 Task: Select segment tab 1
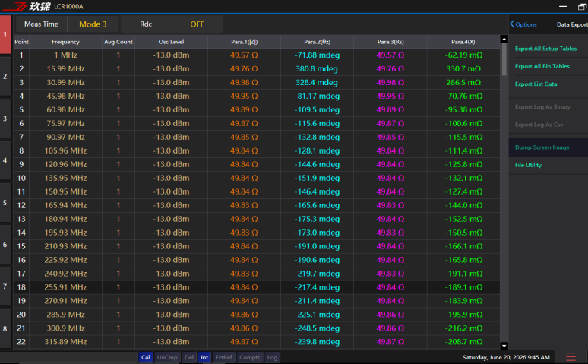(x=5, y=34)
